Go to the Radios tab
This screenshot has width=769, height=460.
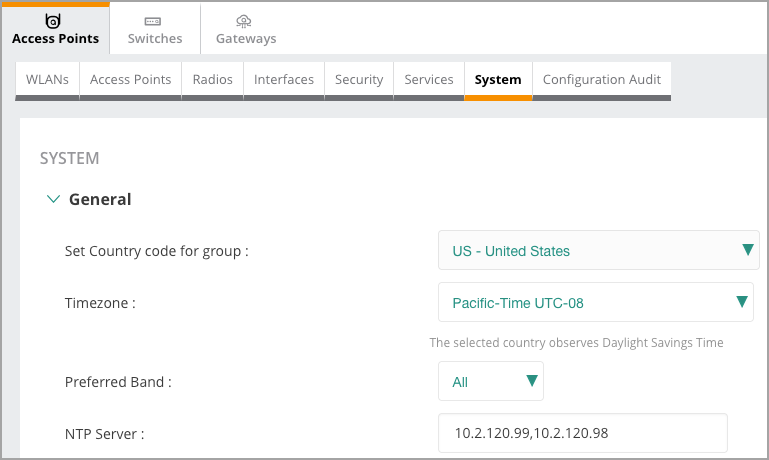point(212,79)
